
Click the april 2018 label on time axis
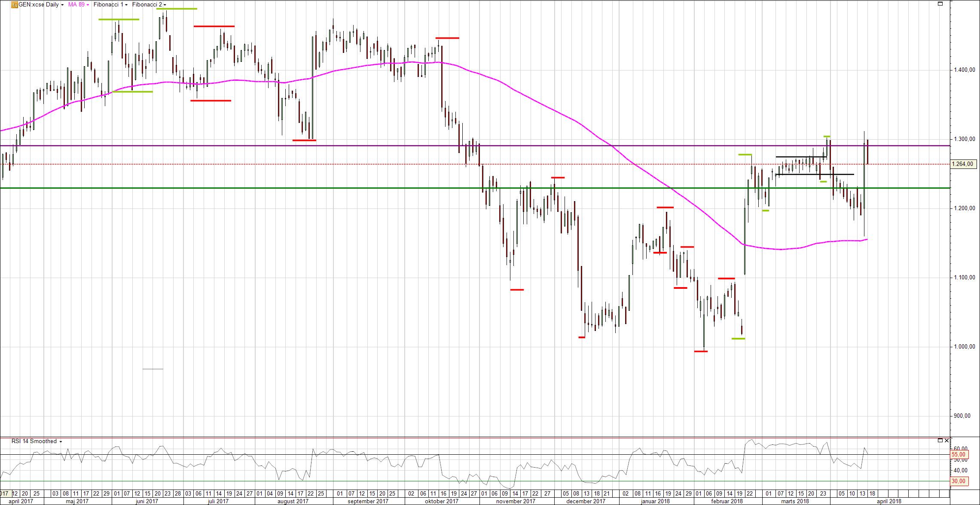[888, 501]
